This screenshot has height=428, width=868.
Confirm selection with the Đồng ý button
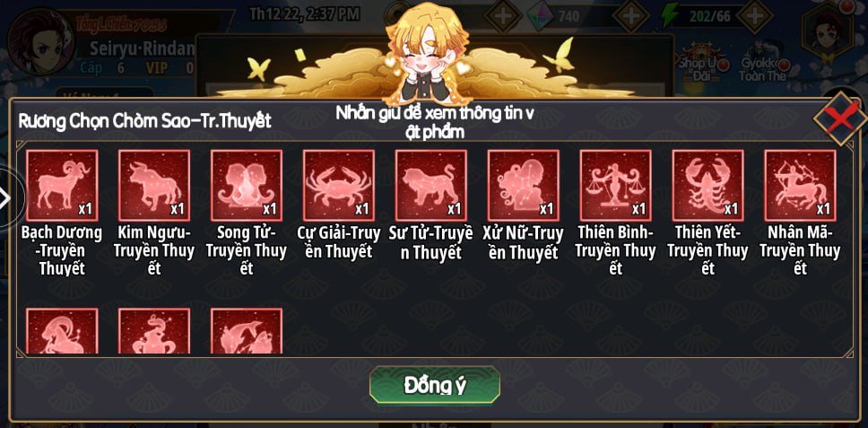coord(435,385)
